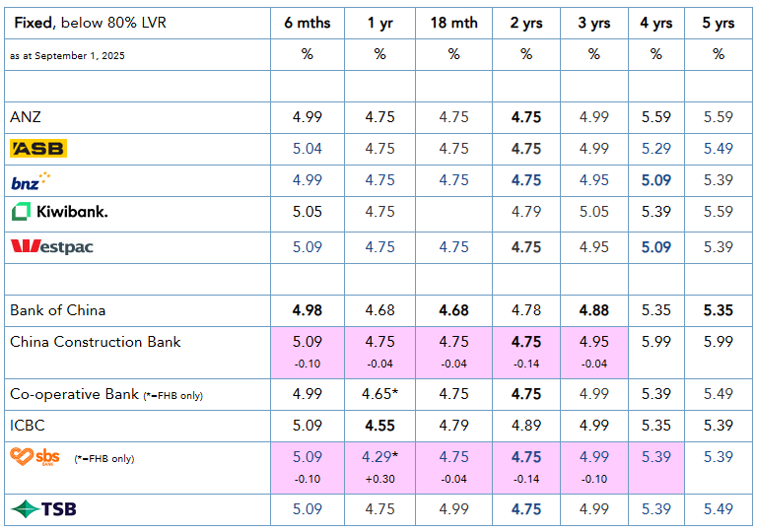Click SBS 1 yr rate 4.29*
This screenshot has width=757, height=532.
[x=381, y=457]
